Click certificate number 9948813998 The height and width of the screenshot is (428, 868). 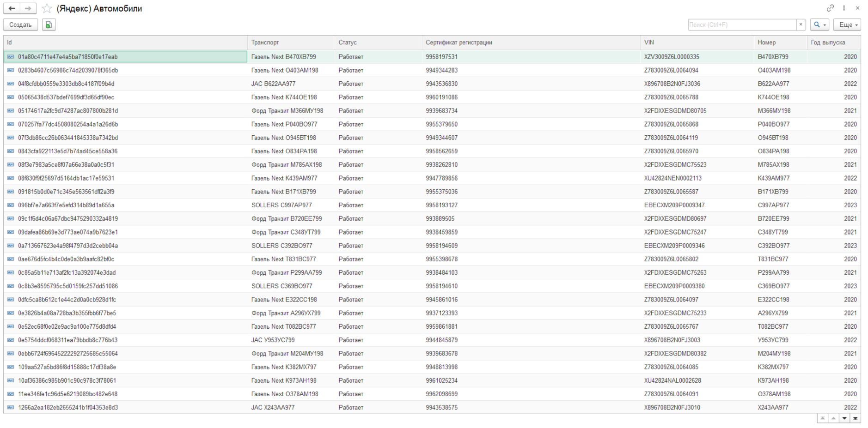pos(442,367)
